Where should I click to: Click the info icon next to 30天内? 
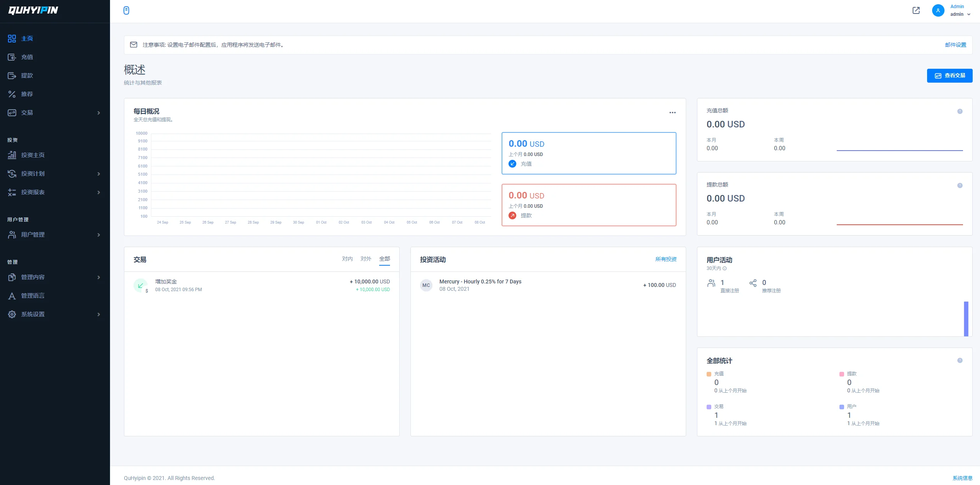(x=725, y=268)
